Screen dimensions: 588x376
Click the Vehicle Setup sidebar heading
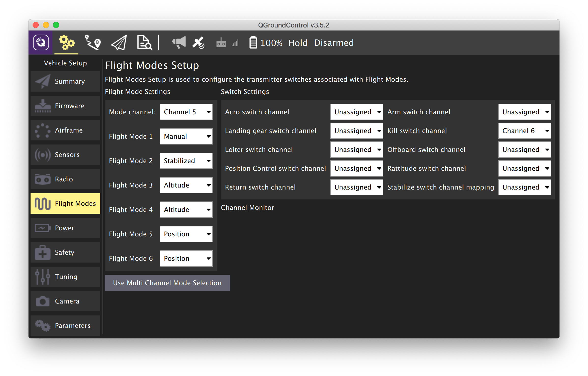point(65,63)
